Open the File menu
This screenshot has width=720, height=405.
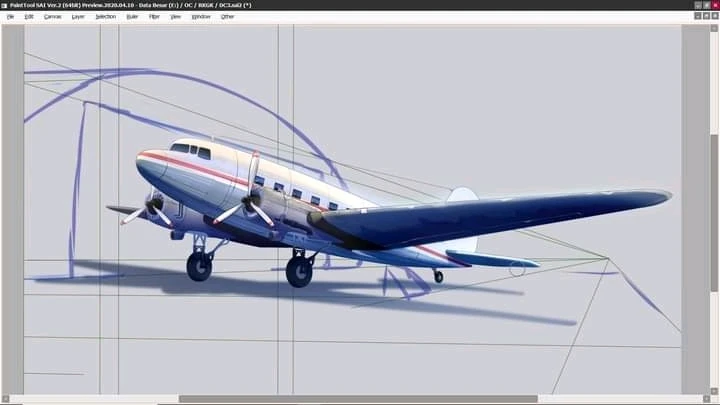click(x=10, y=17)
